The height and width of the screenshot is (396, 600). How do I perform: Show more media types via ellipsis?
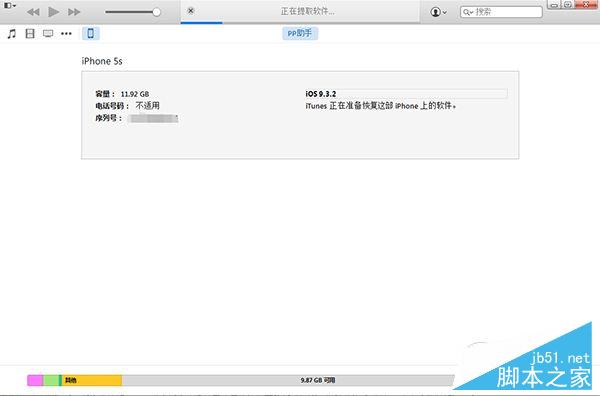66,34
